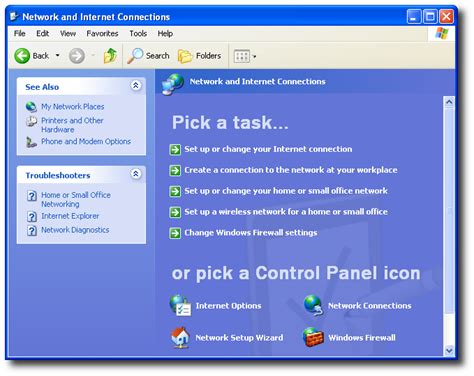Viewport: 474px width, 376px height.
Task: Click the Windows Firewall brick wall icon
Action: pos(313,337)
